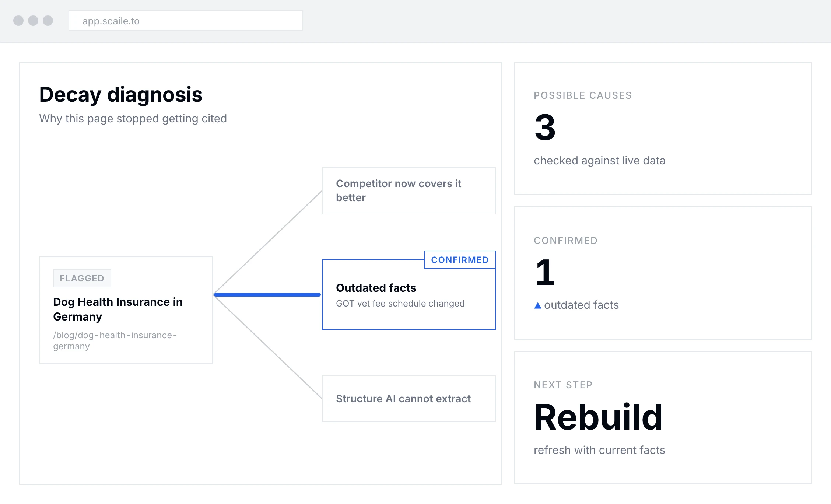Click the third gray window dot
The height and width of the screenshot is (504, 831).
click(48, 21)
